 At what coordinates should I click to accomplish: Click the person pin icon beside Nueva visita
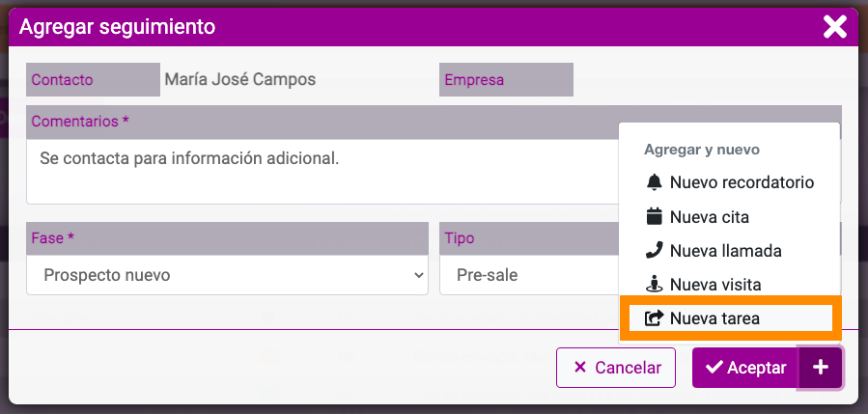(x=654, y=285)
